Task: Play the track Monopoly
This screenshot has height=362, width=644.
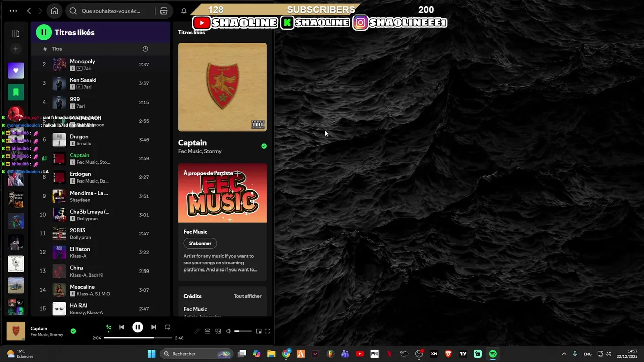Action: click(101, 64)
